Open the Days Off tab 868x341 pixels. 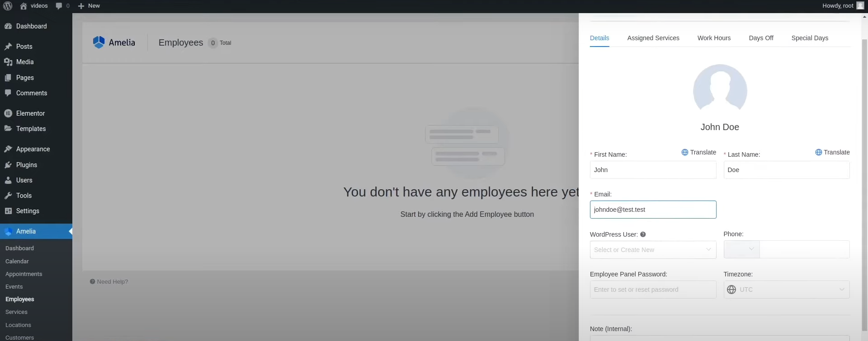760,38
